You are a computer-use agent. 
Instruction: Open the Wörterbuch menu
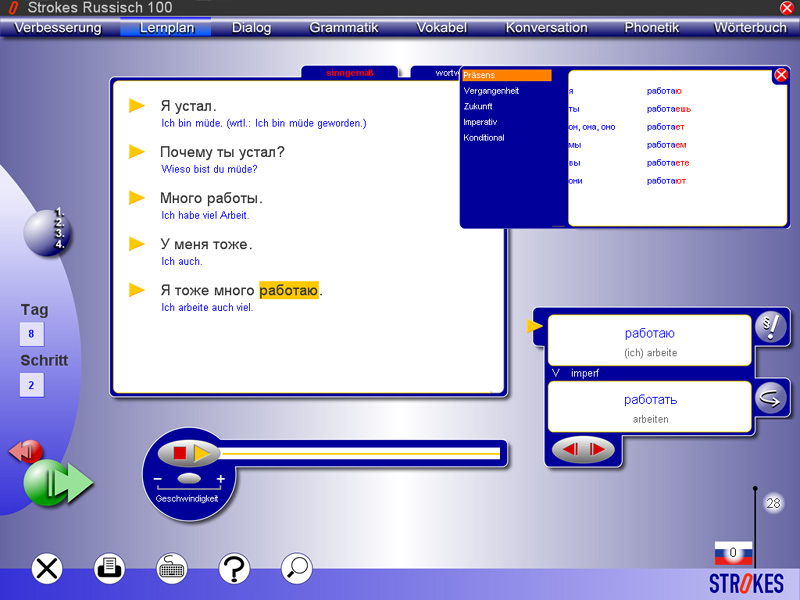[x=750, y=28]
